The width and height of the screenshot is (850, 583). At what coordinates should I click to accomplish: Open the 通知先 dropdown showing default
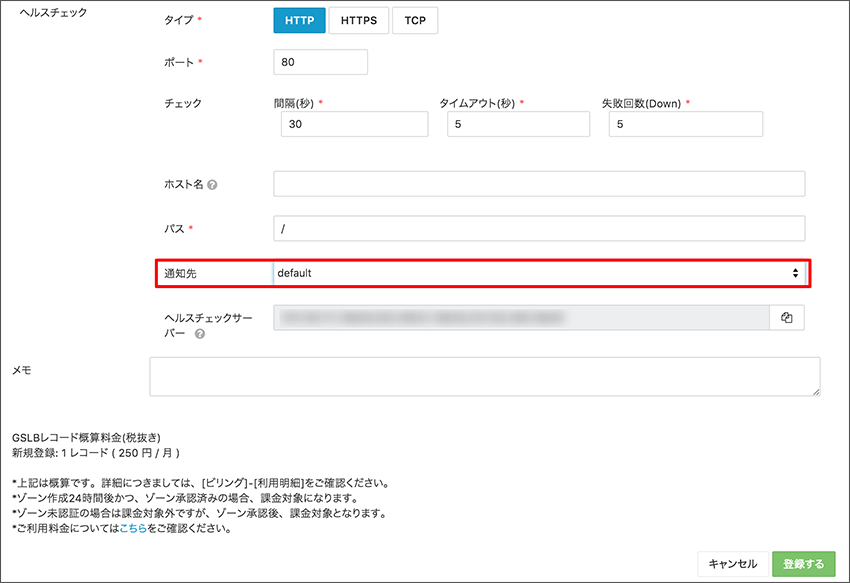530,272
